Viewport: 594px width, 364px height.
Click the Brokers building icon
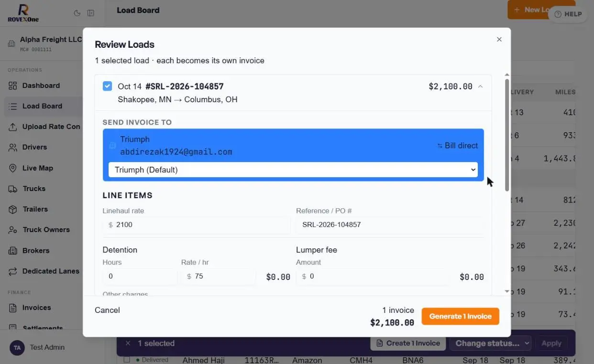click(x=13, y=250)
